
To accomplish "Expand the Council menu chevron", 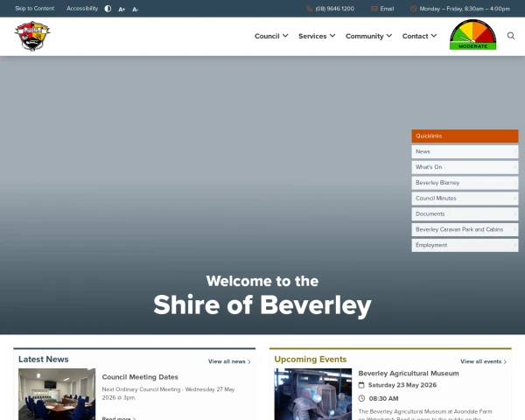I will click(x=285, y=36).
